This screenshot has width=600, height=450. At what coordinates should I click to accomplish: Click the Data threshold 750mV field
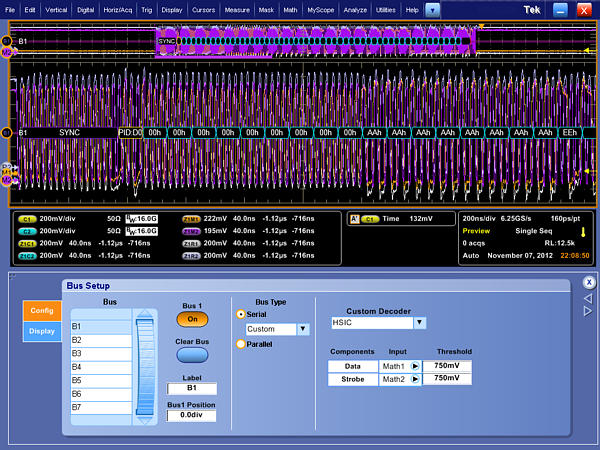(x=447, y=366)
